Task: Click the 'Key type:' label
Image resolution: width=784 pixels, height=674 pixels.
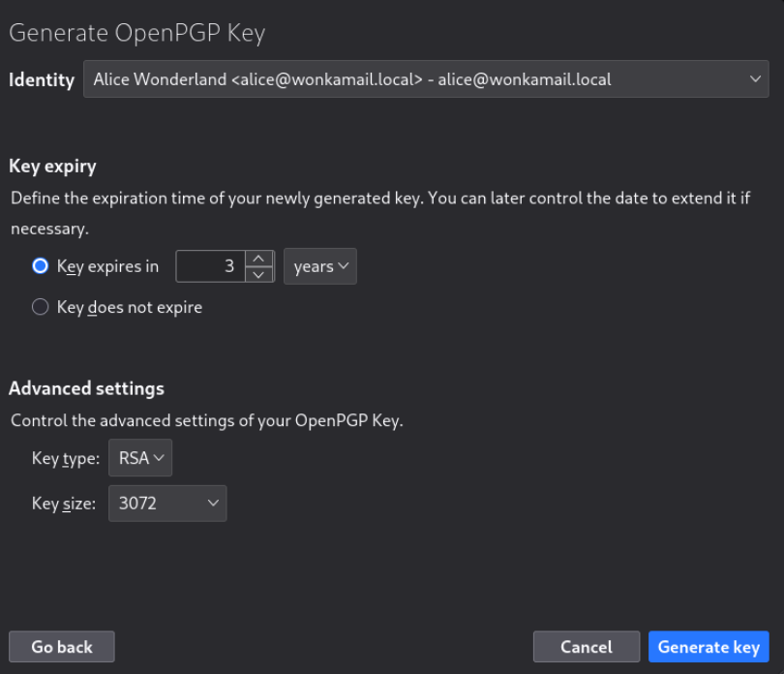Action: tap(66, 458)
